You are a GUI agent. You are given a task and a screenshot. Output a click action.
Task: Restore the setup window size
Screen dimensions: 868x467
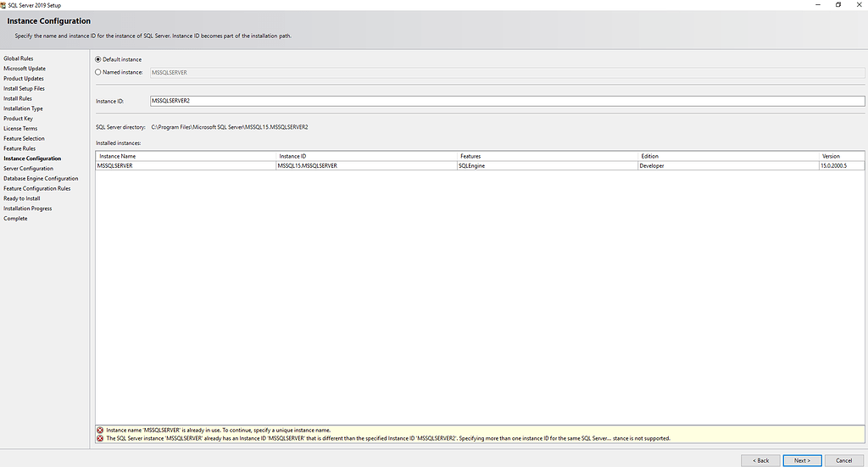click(837, 4)
